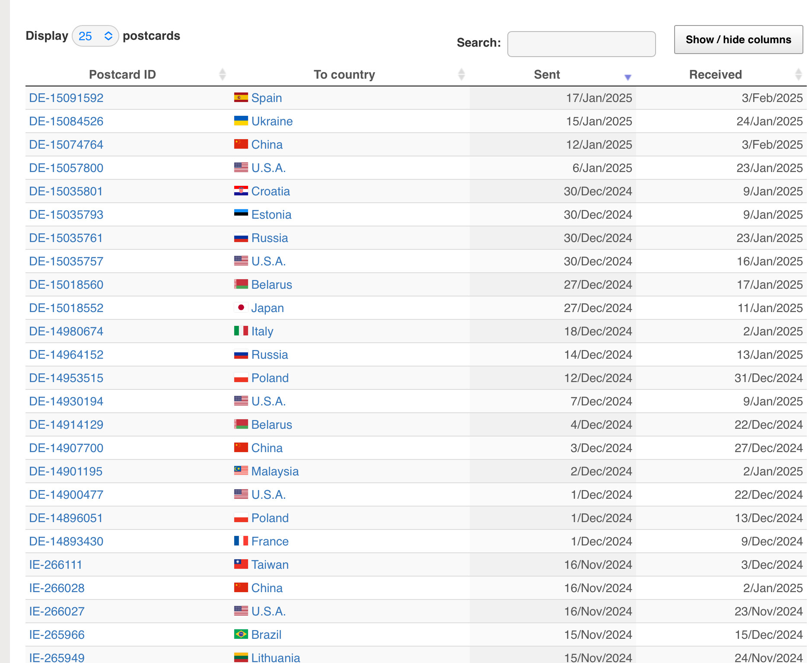The image size is (812, 663).
Task: Select received date 15/Dec/2024
Action: click(768, 634)
